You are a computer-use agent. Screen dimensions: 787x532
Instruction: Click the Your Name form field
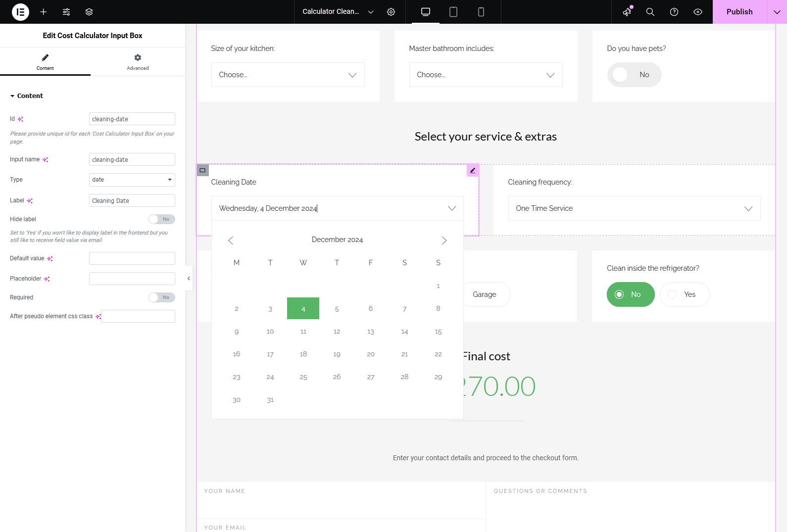pos(341,500)
